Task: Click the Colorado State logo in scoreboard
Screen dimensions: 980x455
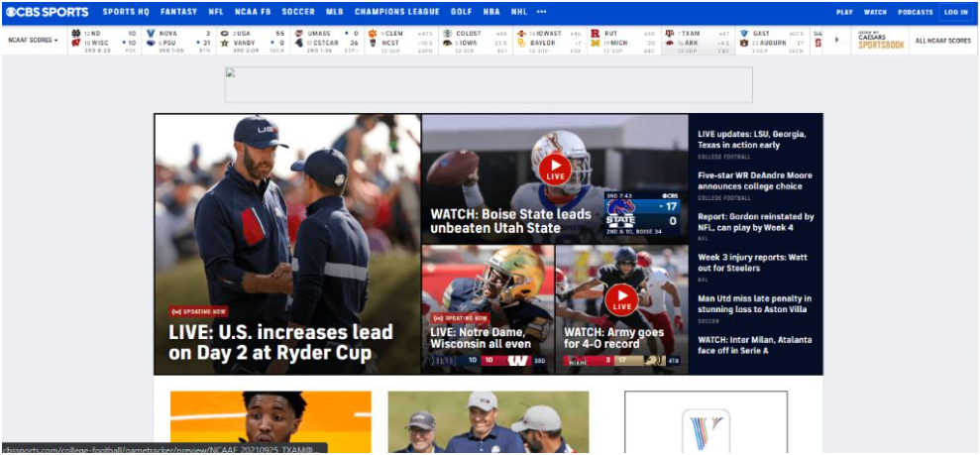Action: (x=447, y=33)
